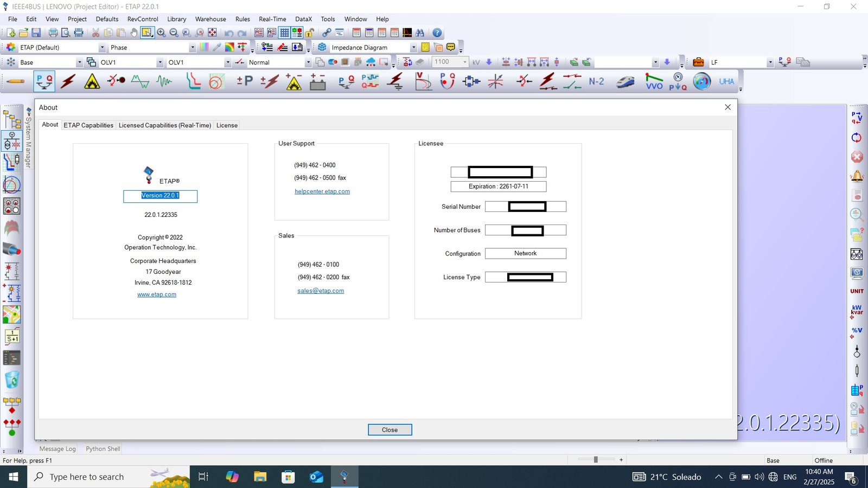This screenshot has width=868, height=488.
Task: Switch to Licensed Capabilities (Real-Time) tab
Action: [165, 125]
